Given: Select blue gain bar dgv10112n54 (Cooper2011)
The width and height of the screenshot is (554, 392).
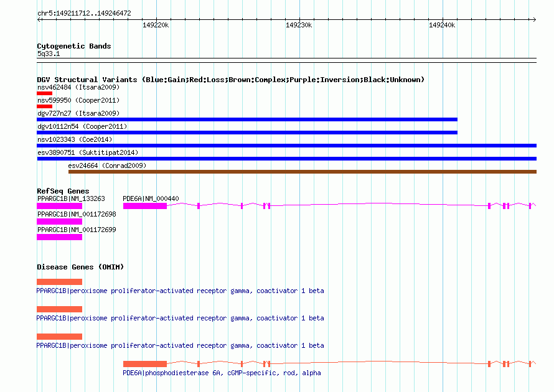Looking at the screenshot, I should click(247, 133).
